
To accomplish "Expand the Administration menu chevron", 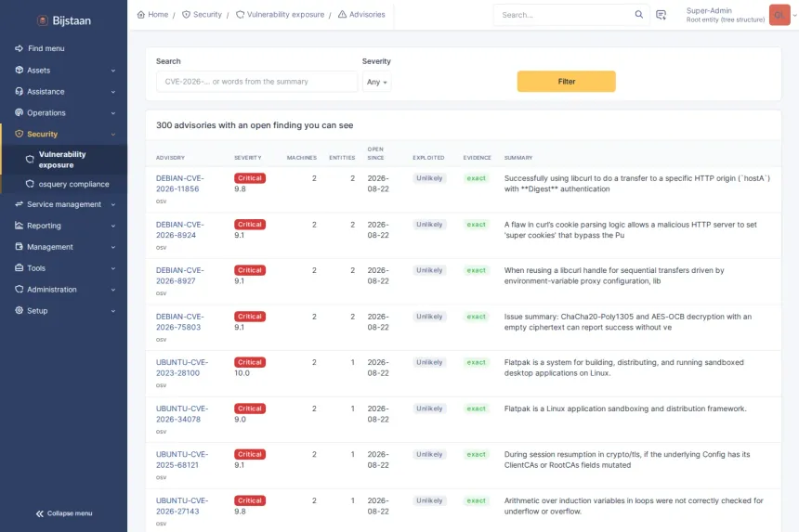I will [x=113, y=290].
